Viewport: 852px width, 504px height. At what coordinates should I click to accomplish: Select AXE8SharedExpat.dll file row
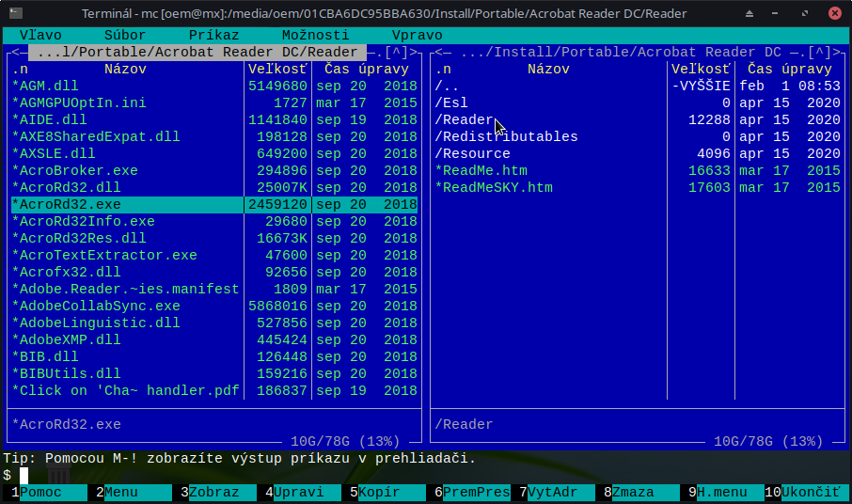(x=214, y=136)
